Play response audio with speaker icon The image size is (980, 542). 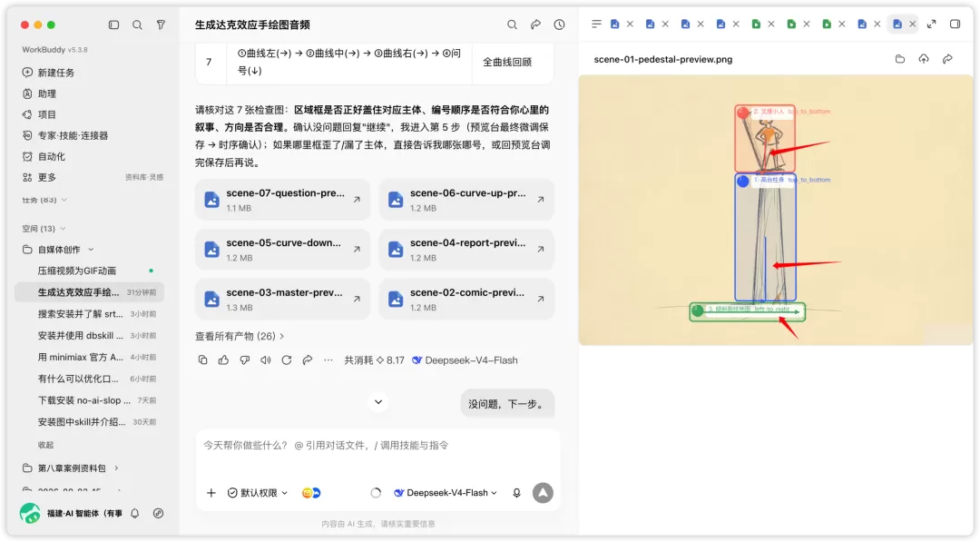click(266, 360)
